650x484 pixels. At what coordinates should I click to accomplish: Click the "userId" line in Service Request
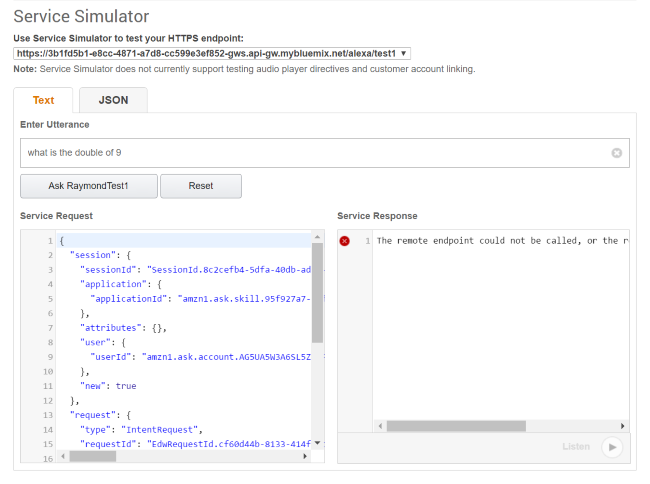[x=200, y=357]
